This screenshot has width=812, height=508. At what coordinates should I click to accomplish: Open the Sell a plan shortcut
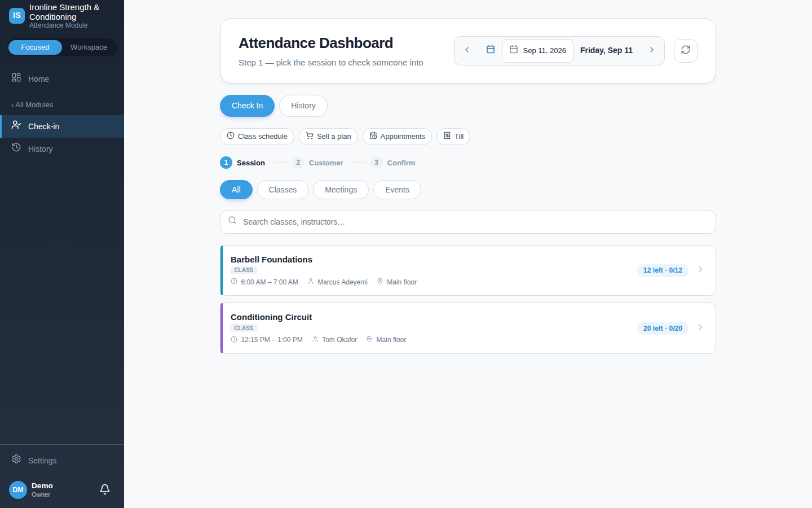(328, 137)
